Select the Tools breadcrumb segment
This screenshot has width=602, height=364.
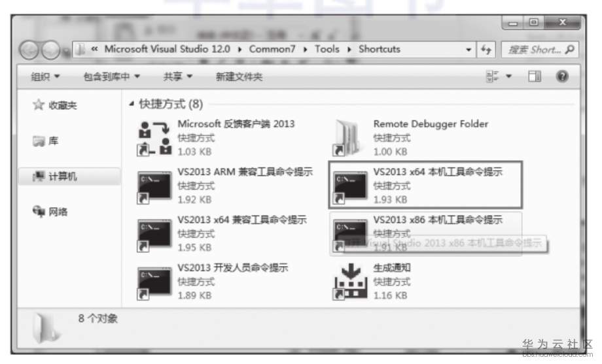point(327,49)
